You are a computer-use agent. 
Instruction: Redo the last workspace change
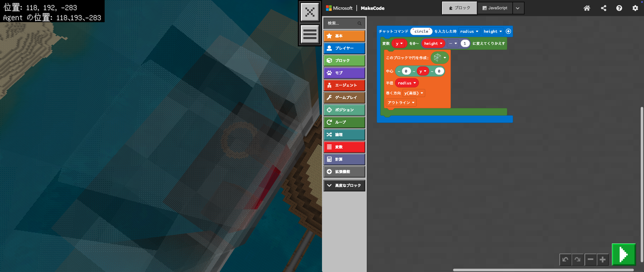pos(578,259)
